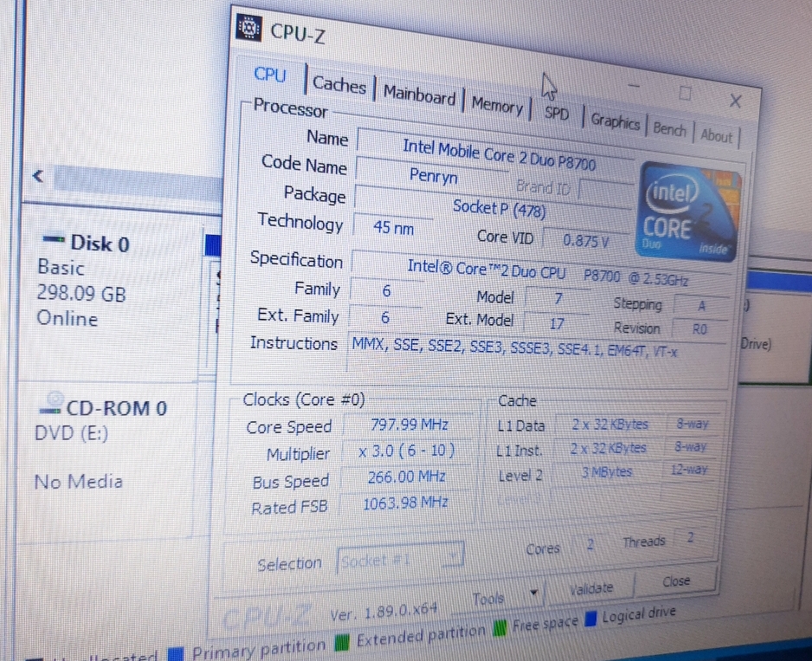
Task: Click the CD-ROM 0 disc icon
Action: pos(53,402)
